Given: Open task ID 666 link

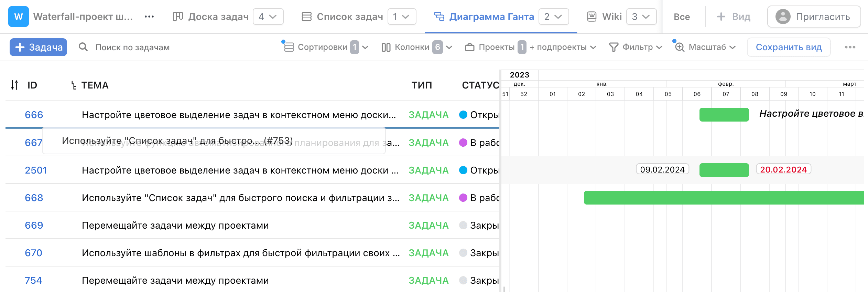Looking at the screenshot, I should click(34, 115).
